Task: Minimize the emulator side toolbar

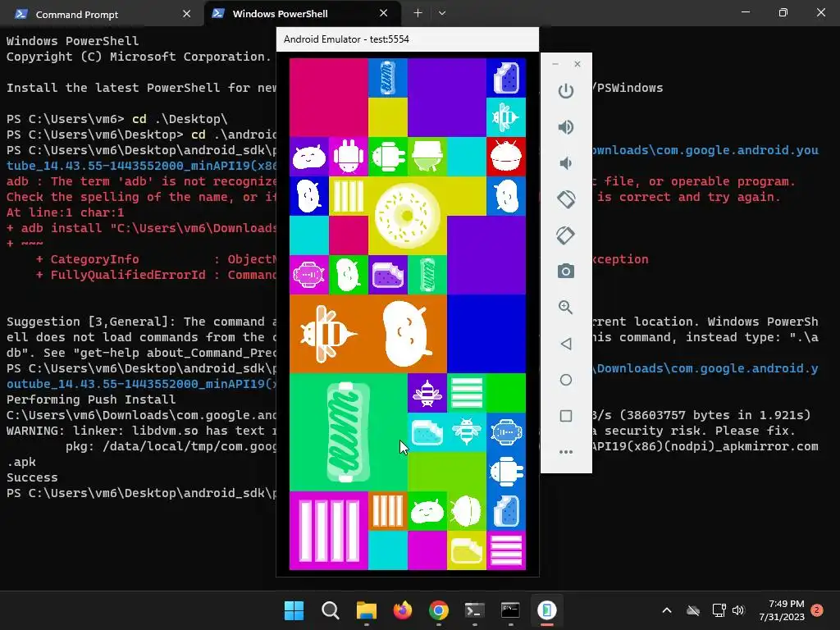Action: (x=555, y=64)
